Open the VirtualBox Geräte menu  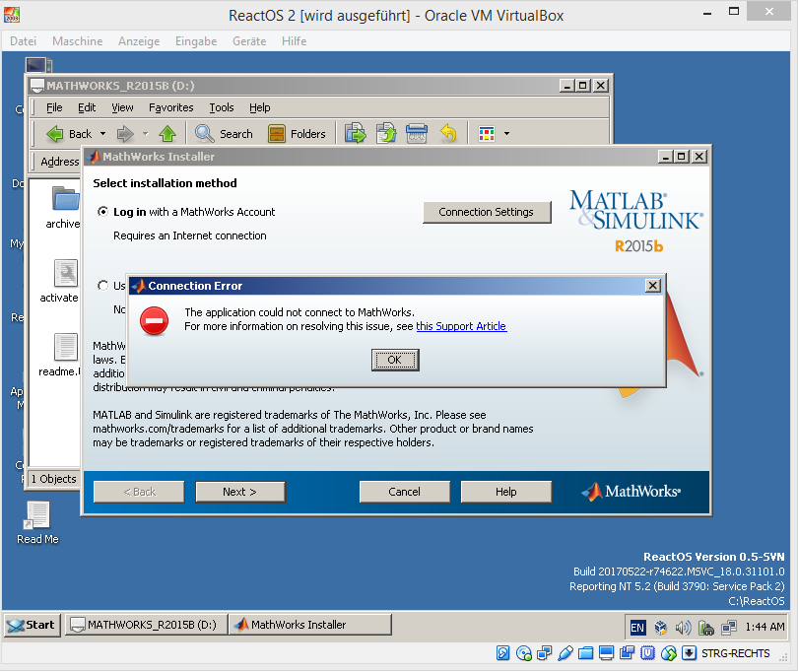(x=249, y=41)
